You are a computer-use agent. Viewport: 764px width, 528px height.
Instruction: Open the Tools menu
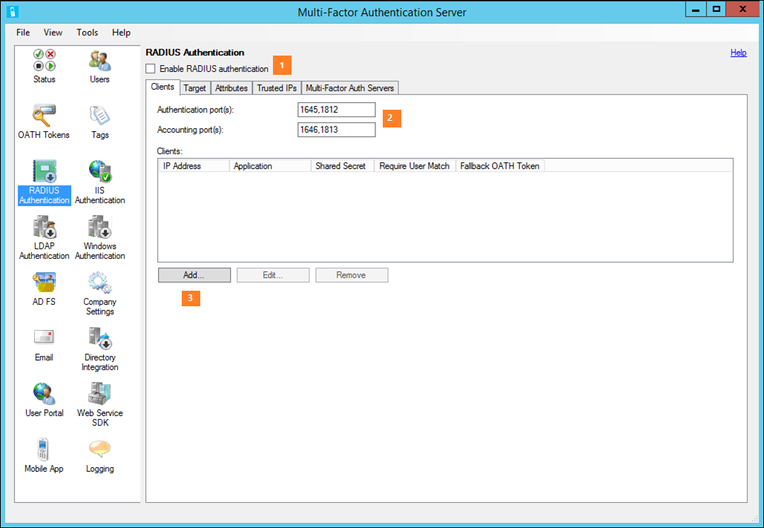[87, 32]
